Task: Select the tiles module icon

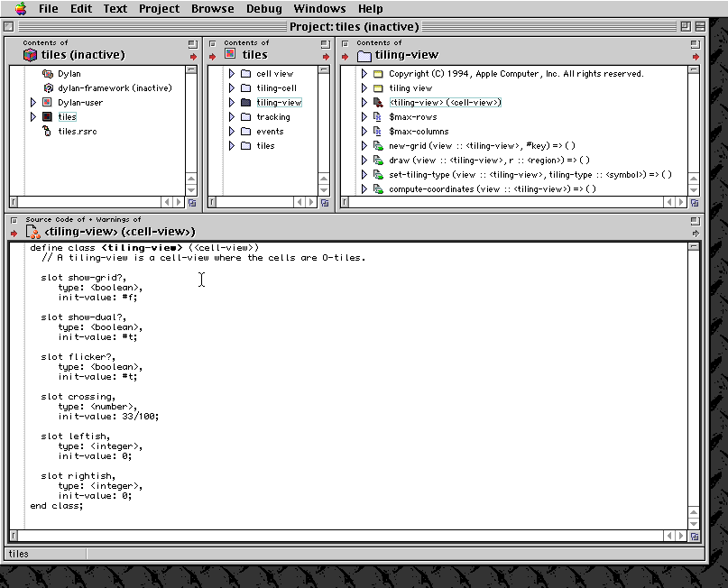Action: (47, 116)
